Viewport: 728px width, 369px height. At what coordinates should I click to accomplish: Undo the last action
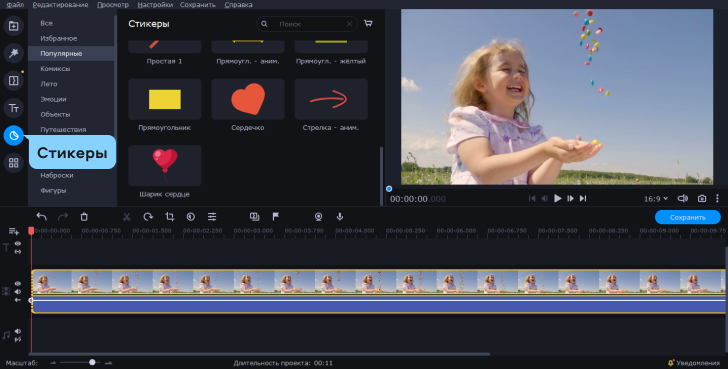click(42, 216)
